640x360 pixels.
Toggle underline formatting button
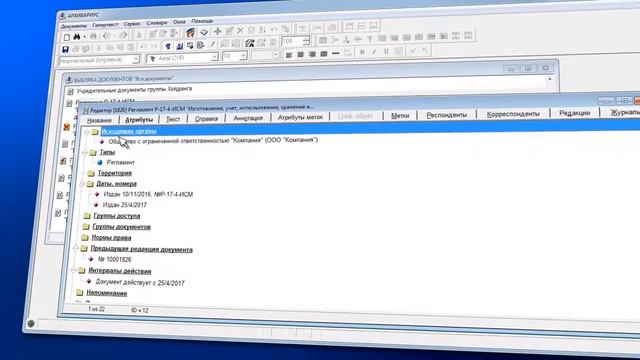tap(386, 51)
